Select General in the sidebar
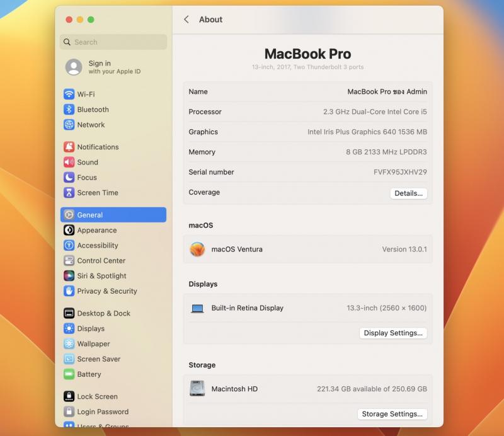 113,215
